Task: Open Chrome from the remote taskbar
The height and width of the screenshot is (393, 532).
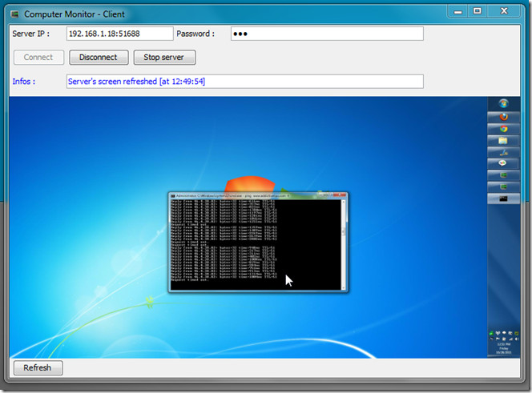Action: coord(503,128)
